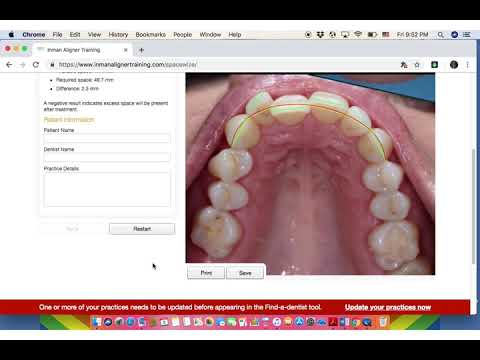Open the View menu

(x=94, y=35)
